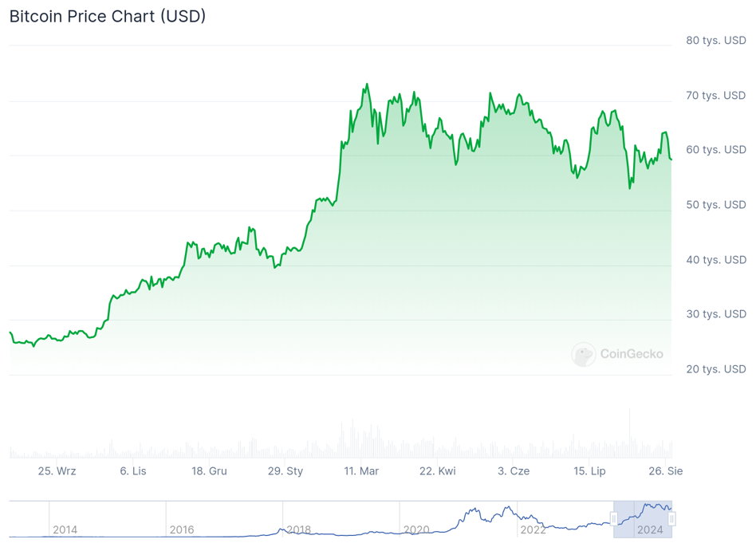Click the '80 tys. USD' price label
The height and width of the screenshot is (551, 756).
tap(716, 41)
